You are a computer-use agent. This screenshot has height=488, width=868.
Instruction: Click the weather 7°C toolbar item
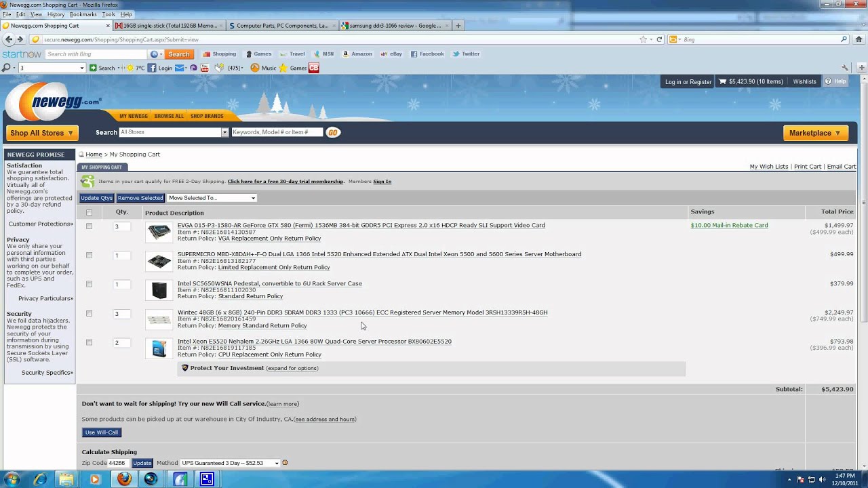[134, 68]
